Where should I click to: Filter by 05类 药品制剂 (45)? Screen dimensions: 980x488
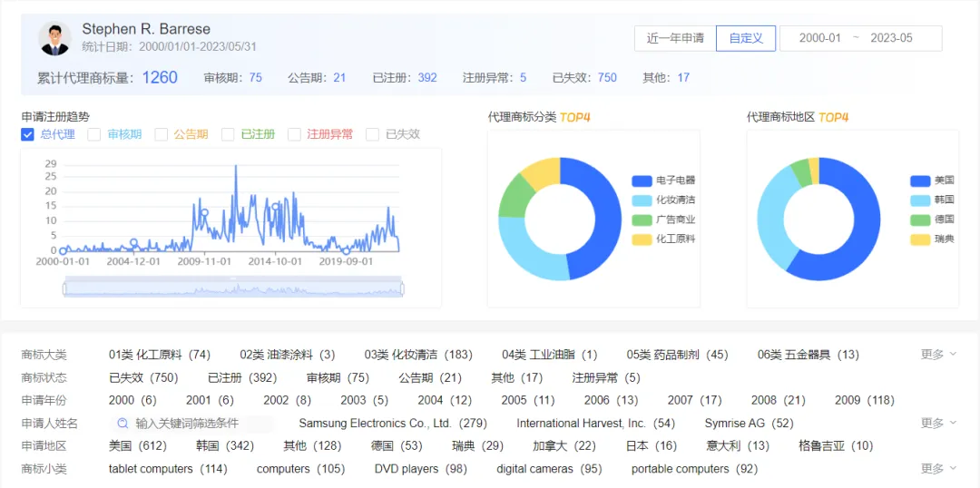678,355
